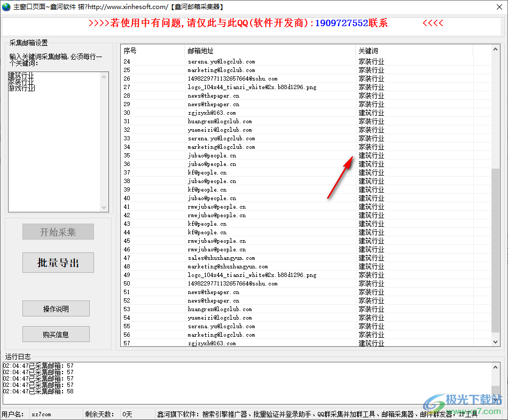
Task: Click the last log line showing 58
Action: click(38, 392)
